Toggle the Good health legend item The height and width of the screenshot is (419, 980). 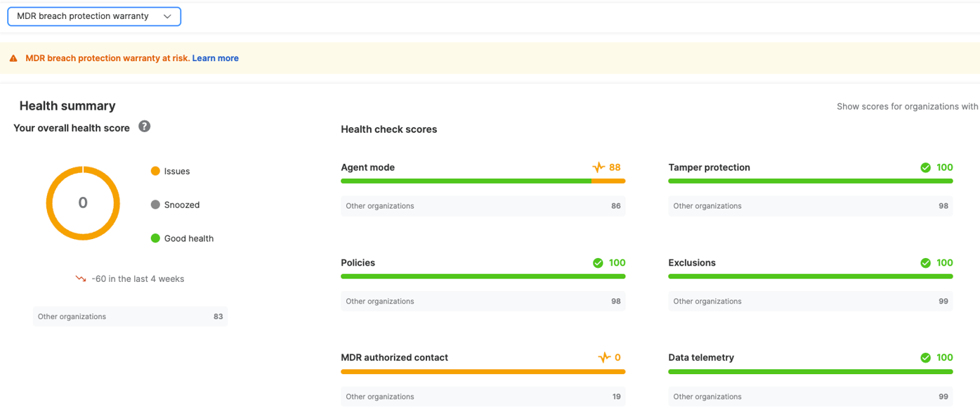[x=188, y=238]
